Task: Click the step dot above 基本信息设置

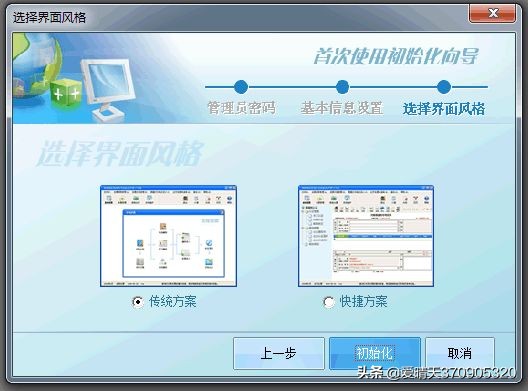Action: 342,87
